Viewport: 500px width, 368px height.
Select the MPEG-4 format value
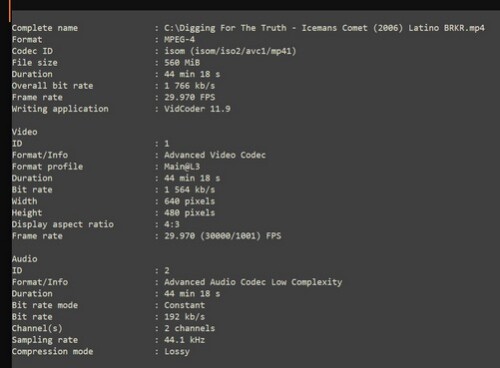tap(179, 39)
